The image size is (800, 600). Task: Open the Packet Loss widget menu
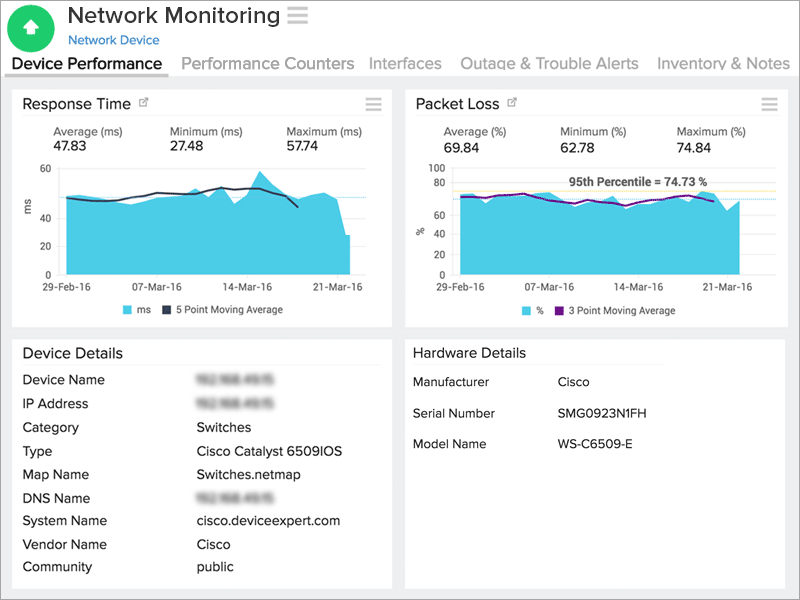[x=769, y=104]
